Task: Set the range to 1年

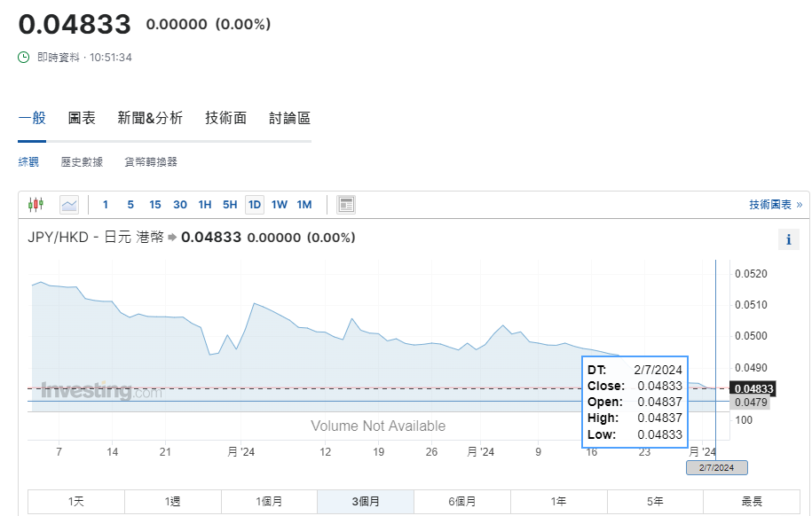Action: click(558, 502)
